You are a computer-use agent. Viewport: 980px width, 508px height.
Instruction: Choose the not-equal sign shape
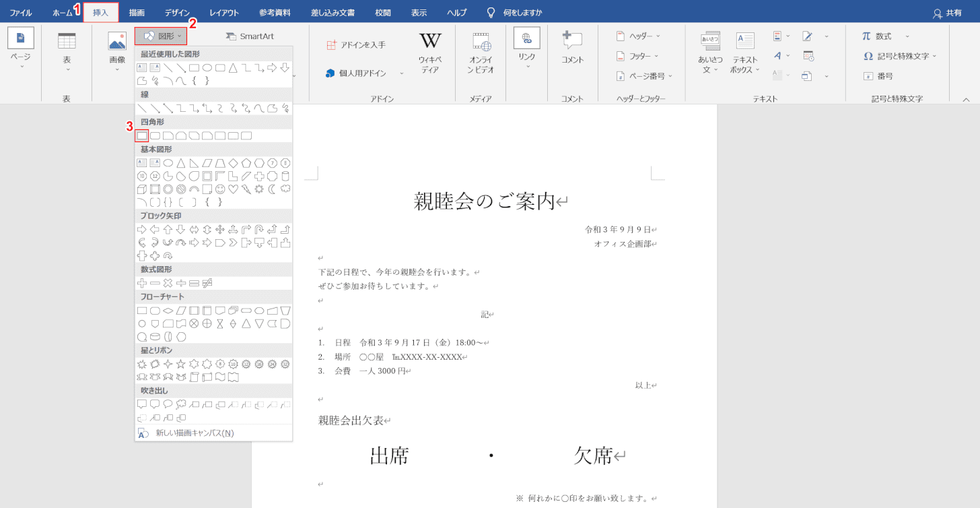[207, 283]
